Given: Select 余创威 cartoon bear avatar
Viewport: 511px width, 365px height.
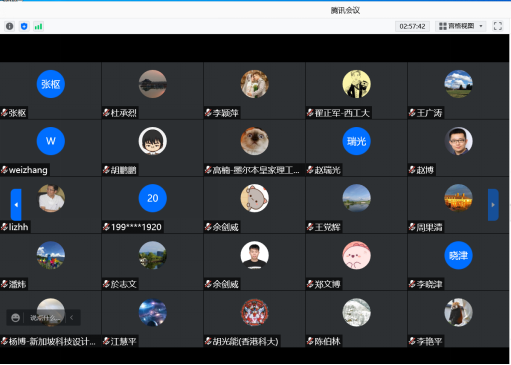Looking at the screenshot, I should tap(255, 198).
